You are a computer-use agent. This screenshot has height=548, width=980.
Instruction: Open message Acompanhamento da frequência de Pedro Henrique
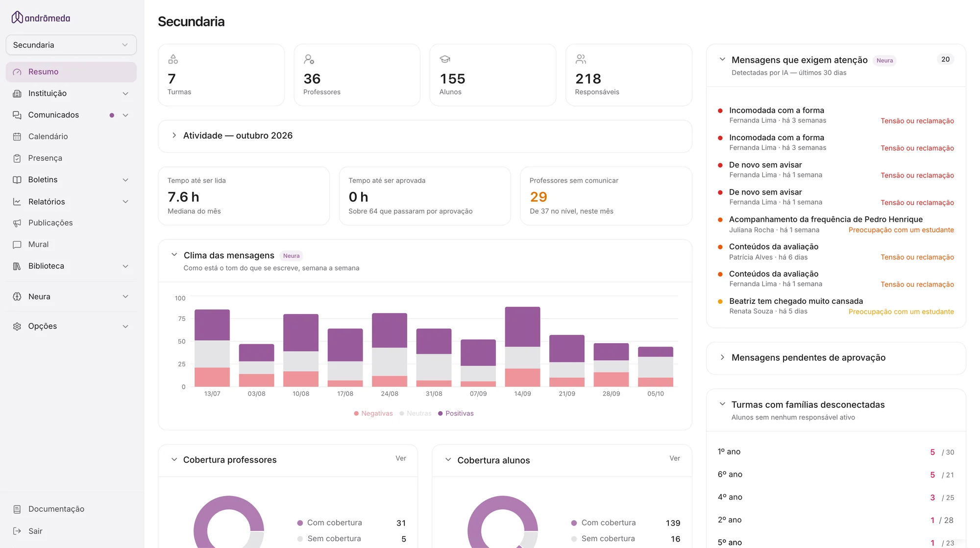tap(836, 224)
